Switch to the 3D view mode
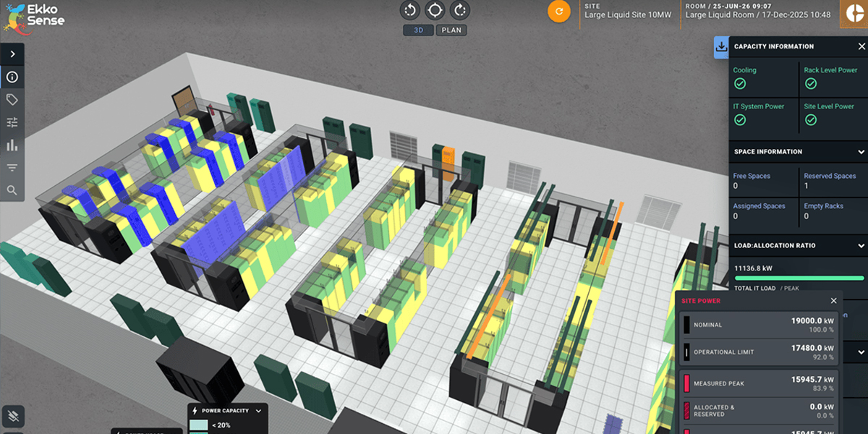The width and height of the screenshot is (868, 434). coord(418,30)
